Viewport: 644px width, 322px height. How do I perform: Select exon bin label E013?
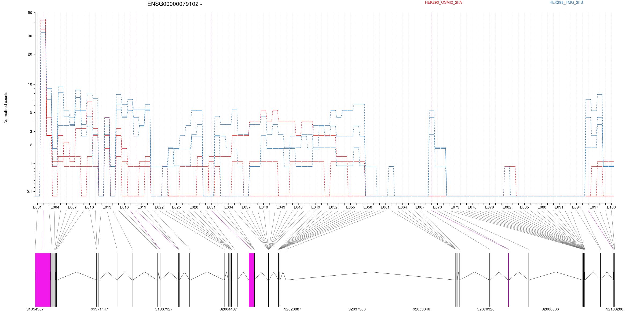(x=107, y=207)
